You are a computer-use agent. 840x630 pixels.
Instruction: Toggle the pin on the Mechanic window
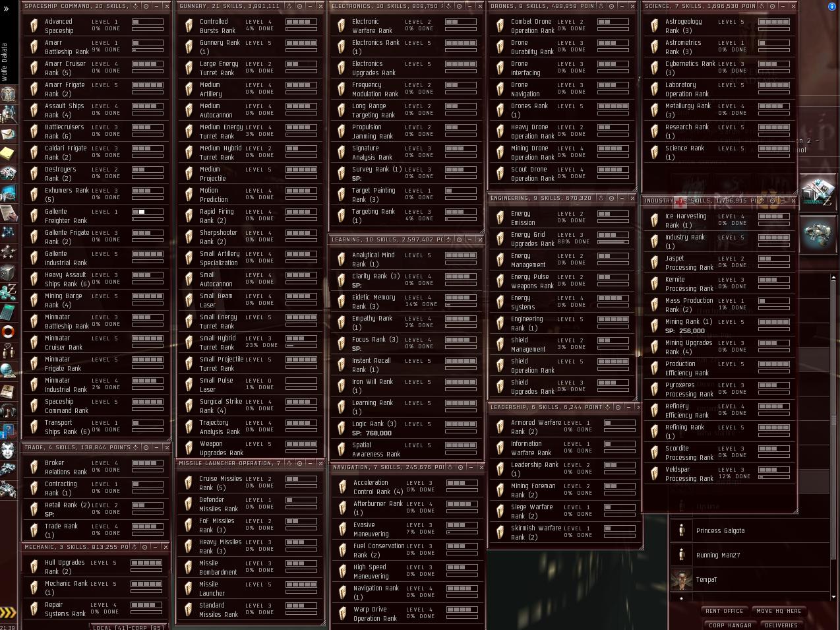tap(134, 547)
